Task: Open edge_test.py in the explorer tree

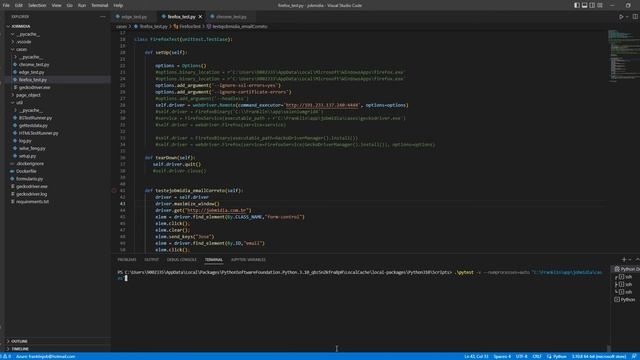Action: pos(31,72)
